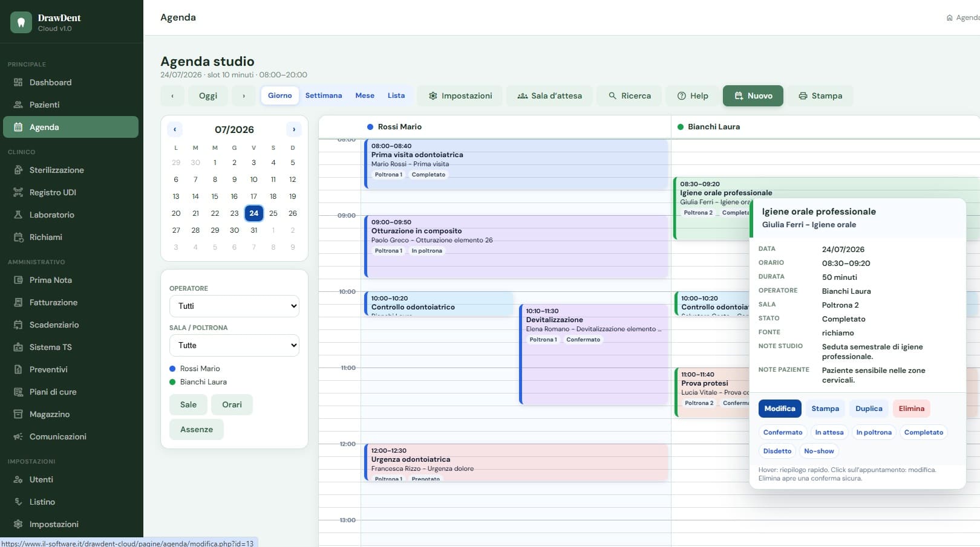Click Rossi Mario blue dot in filter legend
Viewport: 980px width, 547px height.
tap(172, 369)
